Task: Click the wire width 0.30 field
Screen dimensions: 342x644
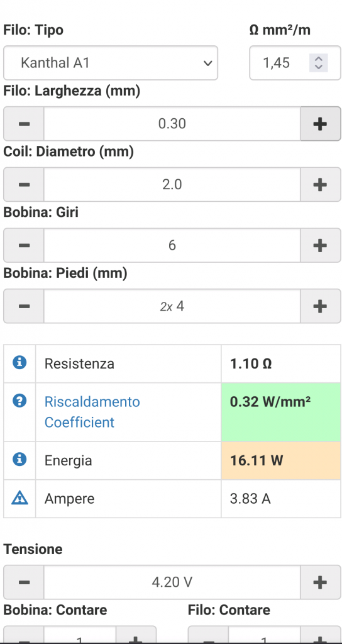Action: 172,124
